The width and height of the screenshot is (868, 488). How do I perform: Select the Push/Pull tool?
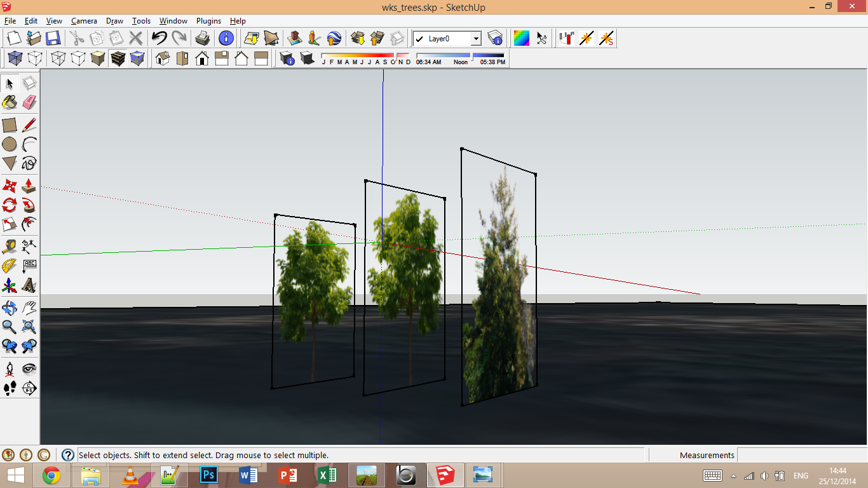point(29,186)
